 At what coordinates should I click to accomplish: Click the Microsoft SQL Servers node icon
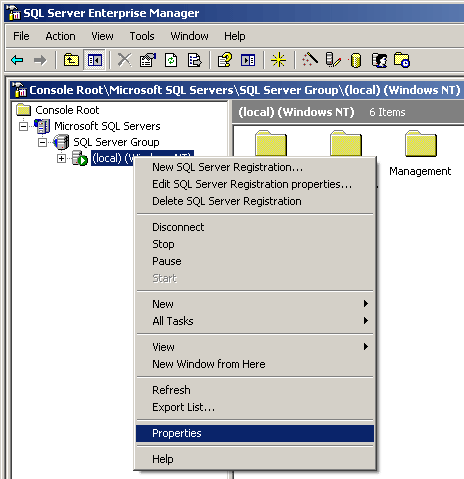[43, 126]
